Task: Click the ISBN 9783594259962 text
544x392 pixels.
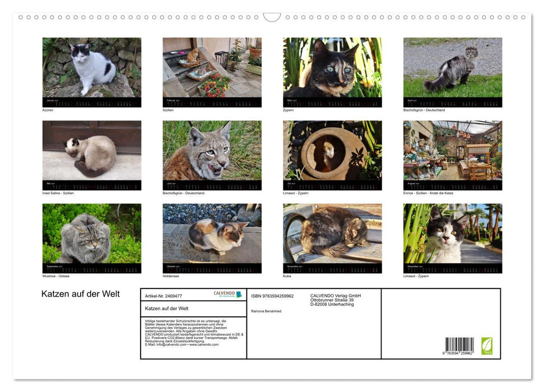Action: pos(272,296)
